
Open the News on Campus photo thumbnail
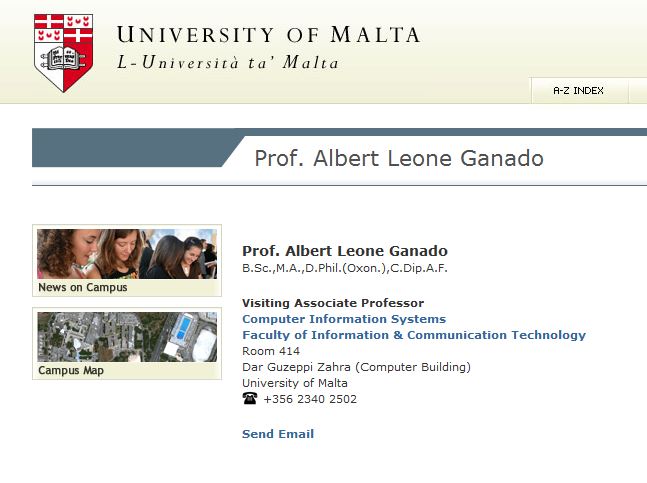pos(127,254)
